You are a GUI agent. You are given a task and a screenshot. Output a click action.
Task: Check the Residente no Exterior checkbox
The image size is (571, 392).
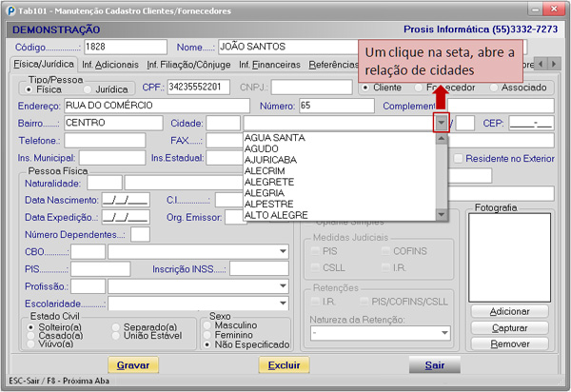coord(458,158)
